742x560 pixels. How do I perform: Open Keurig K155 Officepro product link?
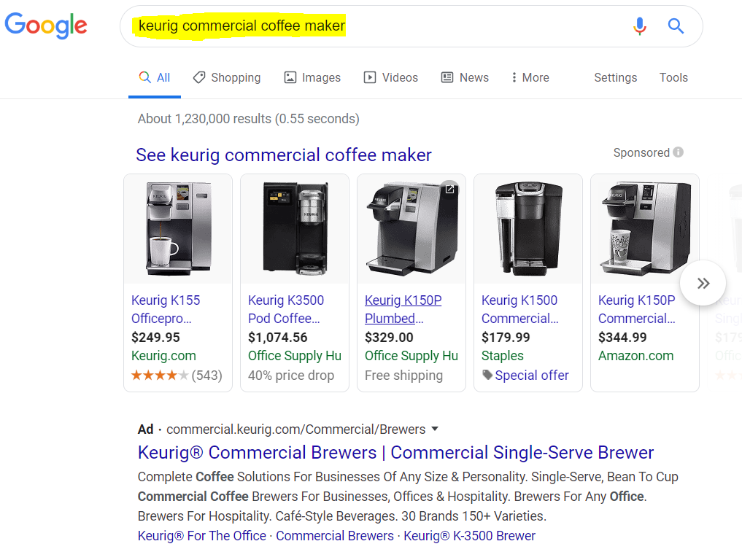coord(166,309)
